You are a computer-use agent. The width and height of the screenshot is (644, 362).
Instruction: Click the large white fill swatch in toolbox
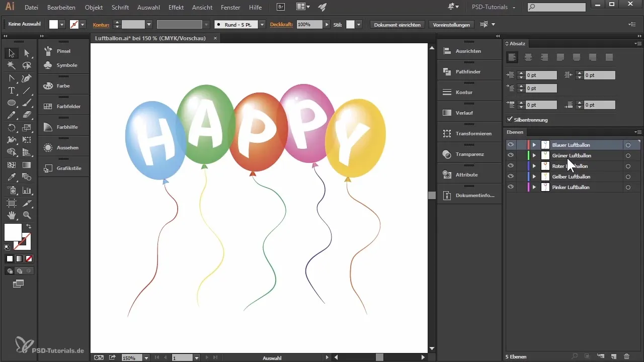[x=13, y=232]
